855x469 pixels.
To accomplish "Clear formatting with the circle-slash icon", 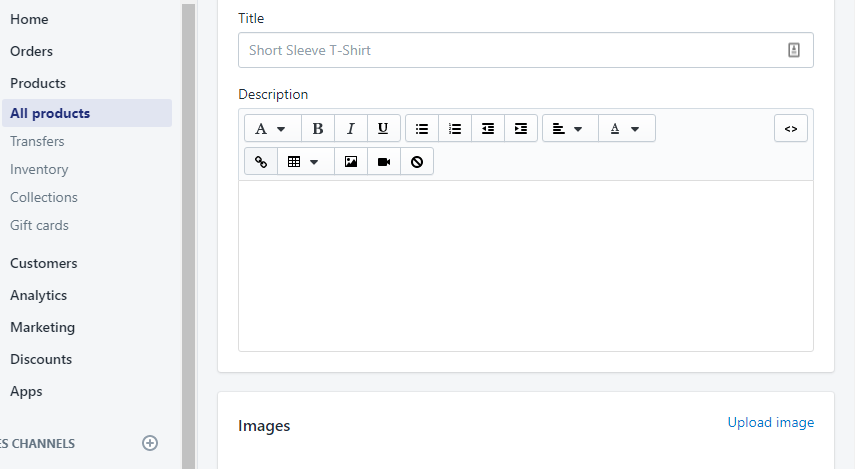I will [417, 162].
